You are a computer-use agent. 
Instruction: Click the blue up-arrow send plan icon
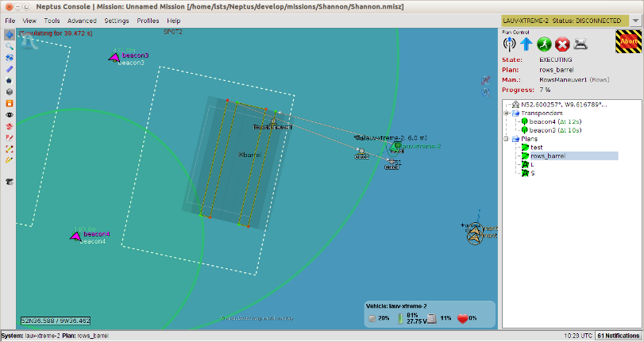coord(527,45)
